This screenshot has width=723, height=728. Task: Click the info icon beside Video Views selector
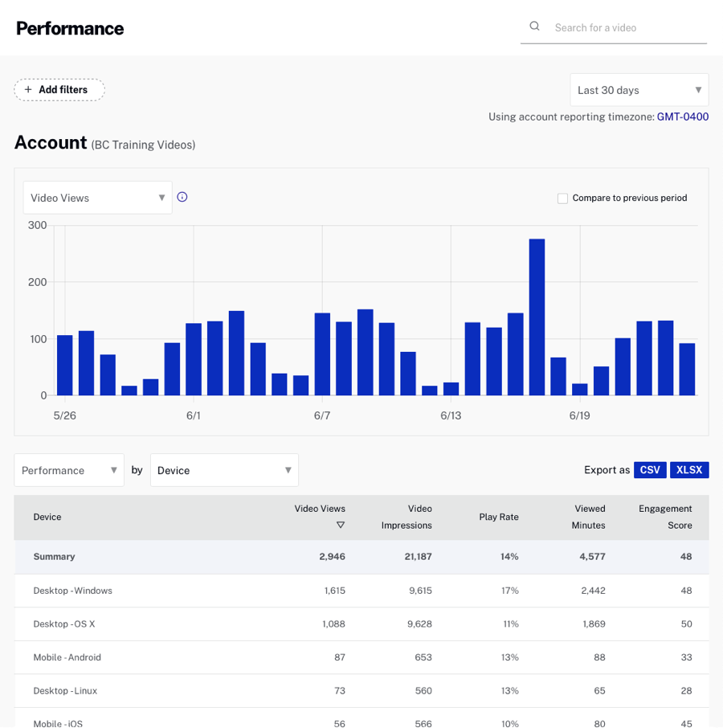pos(182,196)
